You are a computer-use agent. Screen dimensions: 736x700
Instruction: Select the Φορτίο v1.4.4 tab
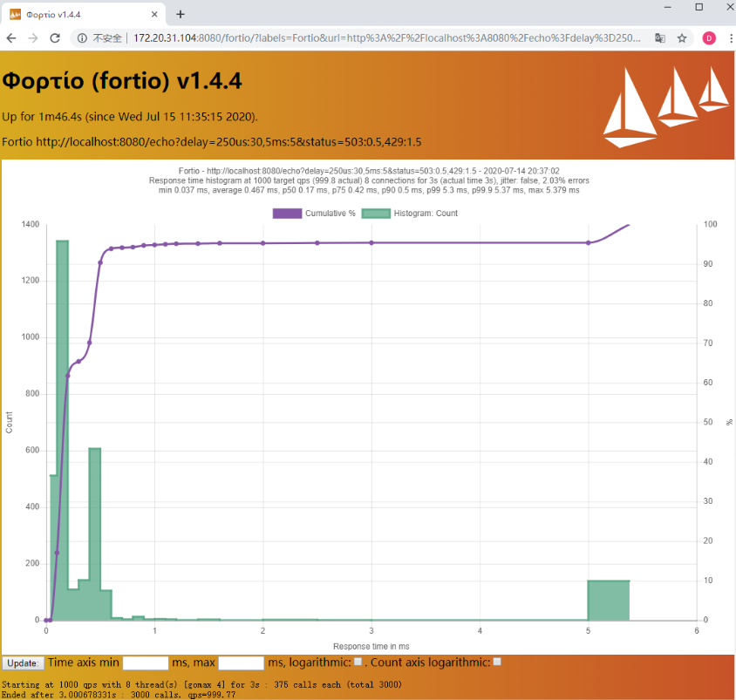84,14
